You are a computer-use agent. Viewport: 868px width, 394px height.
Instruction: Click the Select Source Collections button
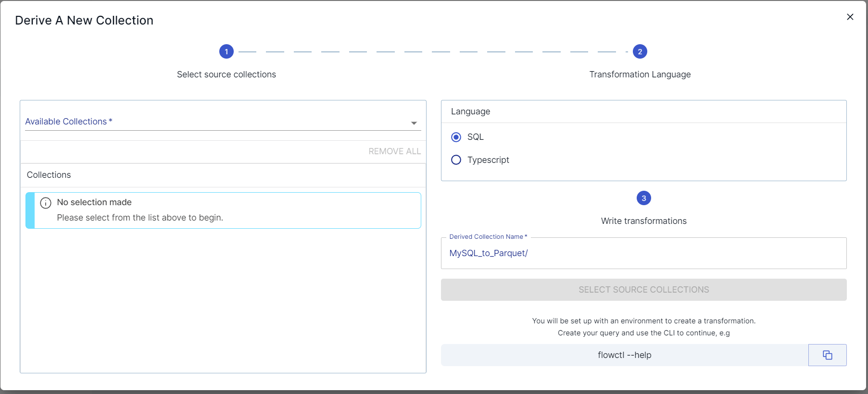click(643, 290)
